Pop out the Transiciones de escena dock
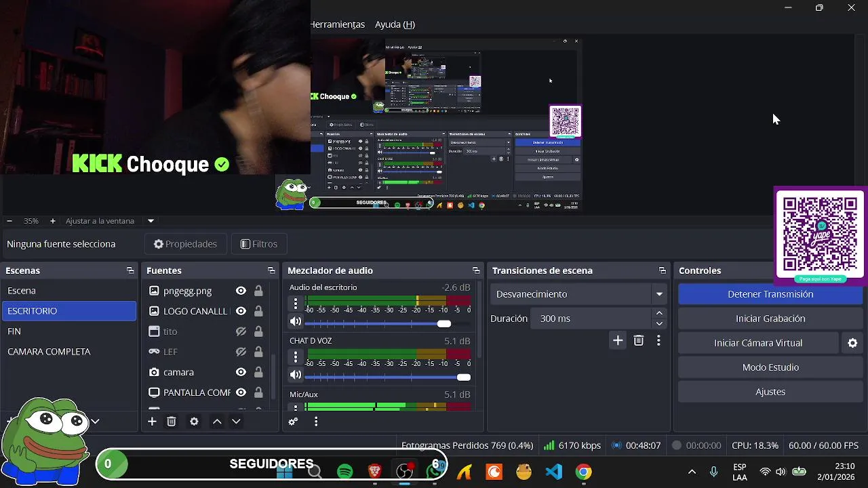The image size is (868, 488). pos(663,270)
